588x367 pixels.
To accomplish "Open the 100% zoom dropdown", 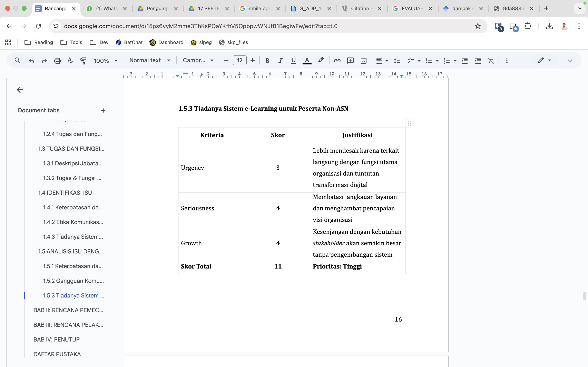I will point(105,60).
